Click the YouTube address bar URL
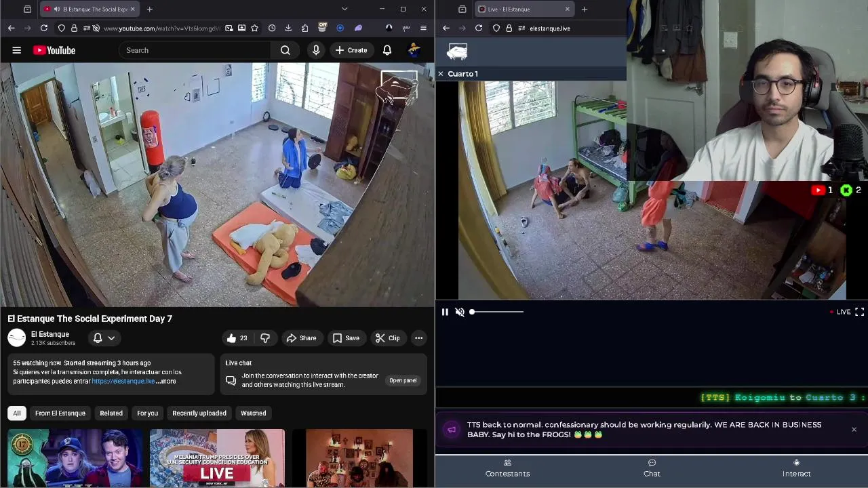Image resolution: width=868 pixels, height=488 pixels. point(161,28)
